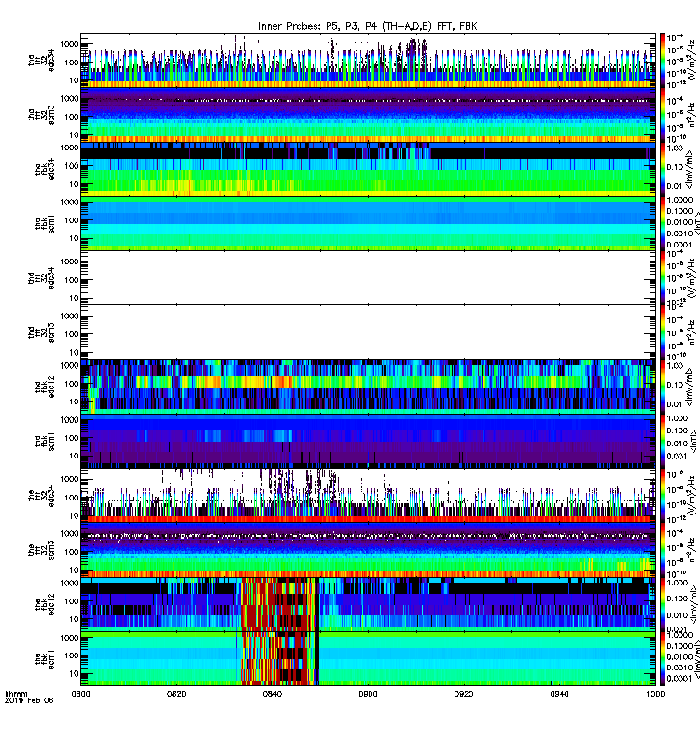Select the 0800 time axis label
This screenshot has width=700, height=747.
[80, 694]
